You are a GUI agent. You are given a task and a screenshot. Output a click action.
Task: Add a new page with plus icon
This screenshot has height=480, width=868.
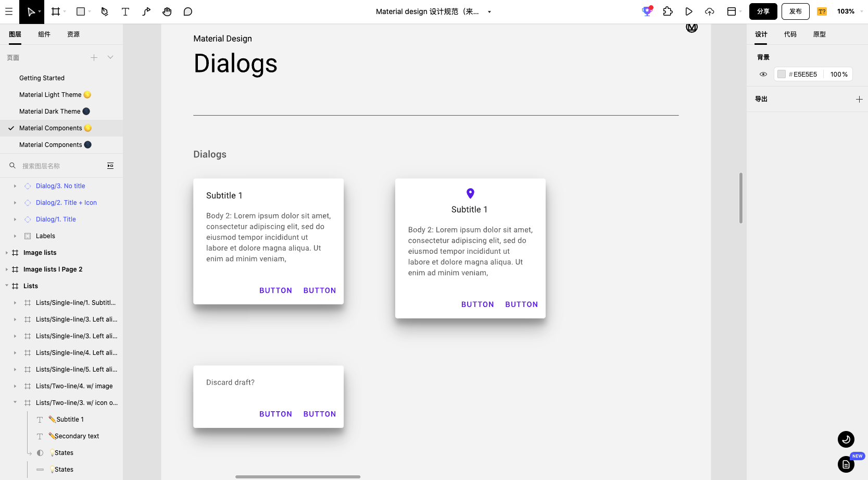[x=94, y=58]
